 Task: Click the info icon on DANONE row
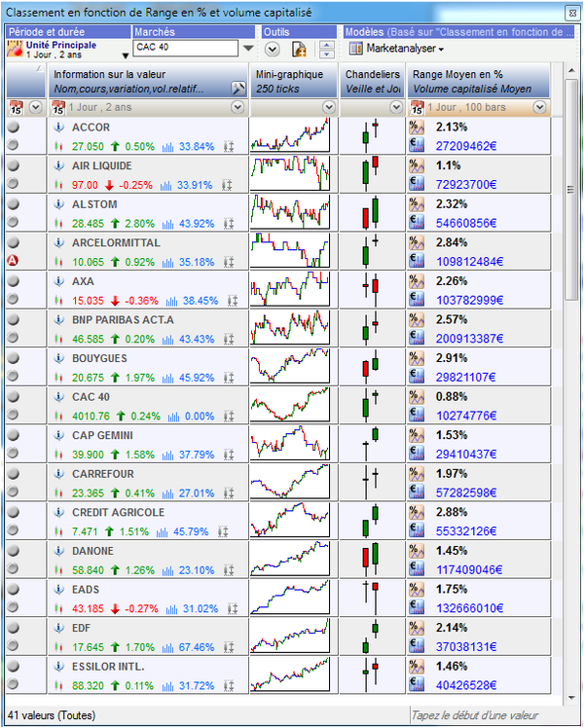click(x=58, y=551)
